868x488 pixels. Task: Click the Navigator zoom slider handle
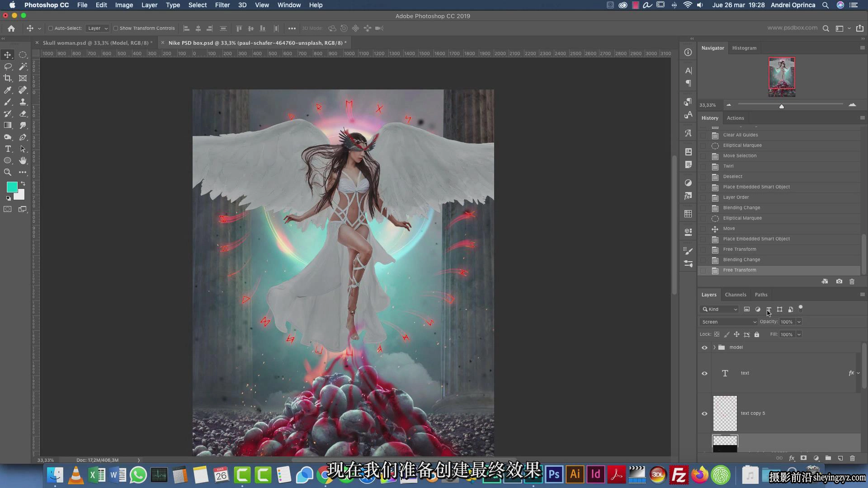[781, 106]
